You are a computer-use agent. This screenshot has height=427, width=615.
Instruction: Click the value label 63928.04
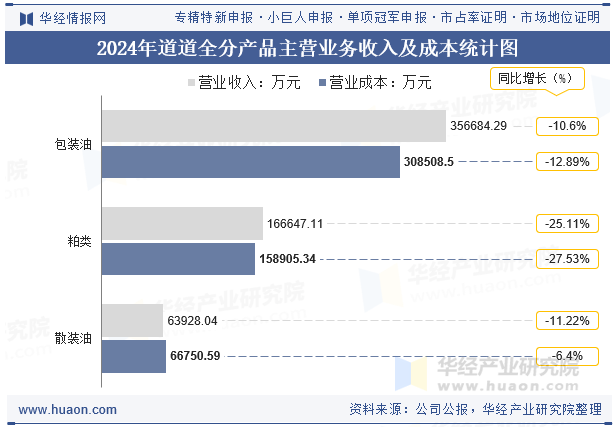coord(192,321)
